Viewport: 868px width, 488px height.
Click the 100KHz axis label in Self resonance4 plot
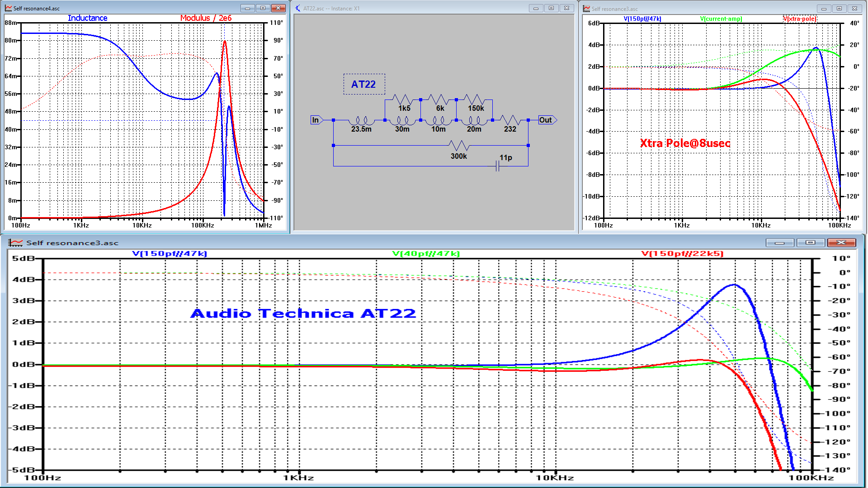(x=202, y=225)
